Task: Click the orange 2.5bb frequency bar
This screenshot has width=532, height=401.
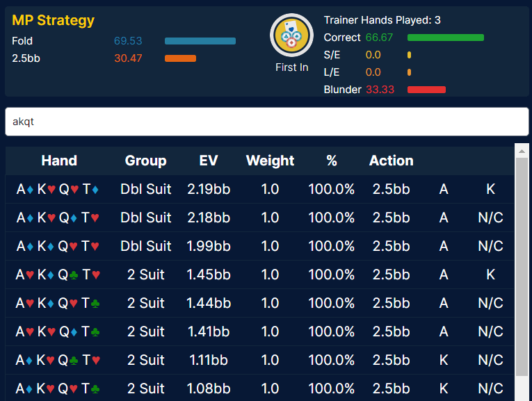Action: click(x=180, y=58)
